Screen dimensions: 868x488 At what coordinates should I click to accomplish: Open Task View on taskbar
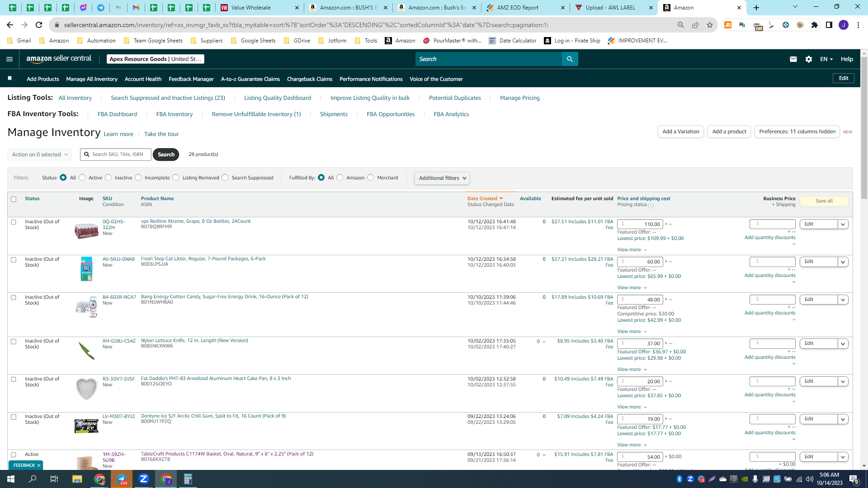(x=54, y=479)
